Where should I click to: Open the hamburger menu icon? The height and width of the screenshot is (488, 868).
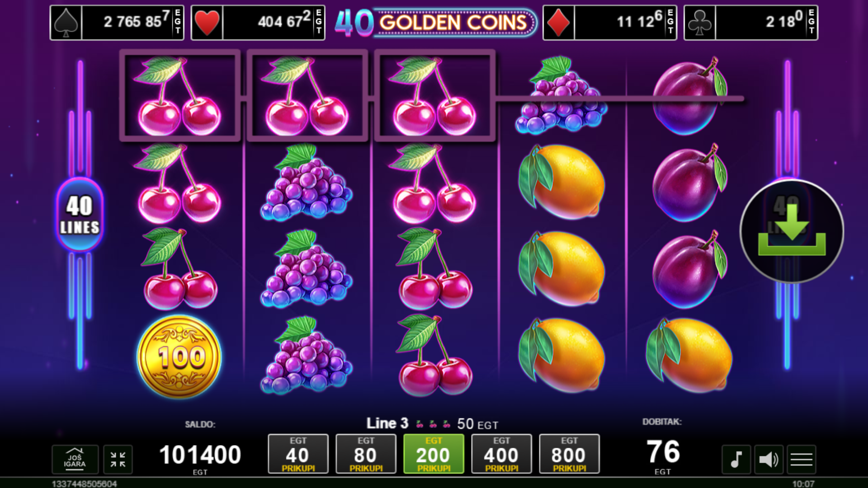802,460
